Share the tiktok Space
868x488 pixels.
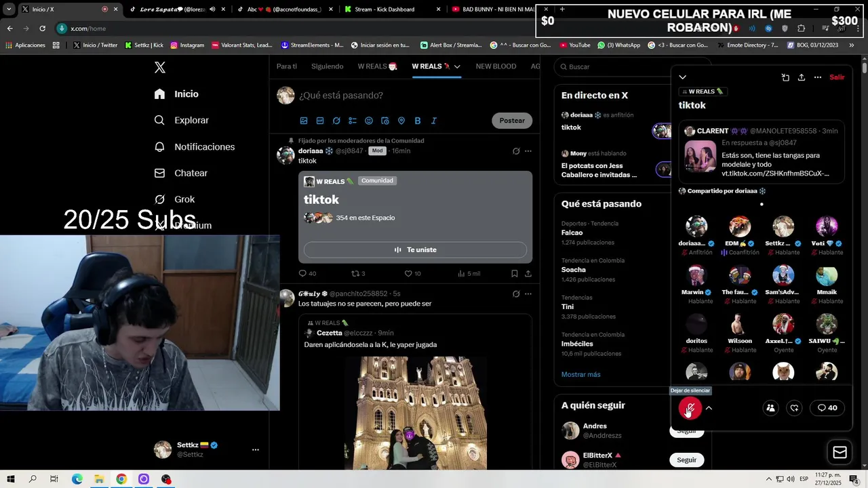[x=802, y=77]
